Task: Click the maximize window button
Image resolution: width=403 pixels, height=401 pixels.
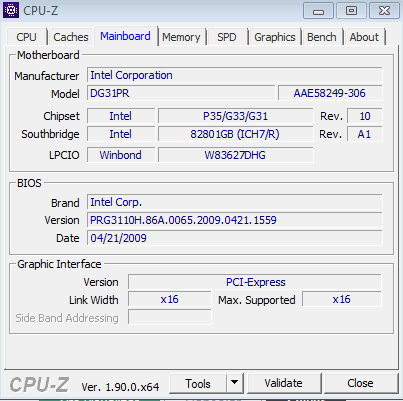Action: (x=351, y=11)
